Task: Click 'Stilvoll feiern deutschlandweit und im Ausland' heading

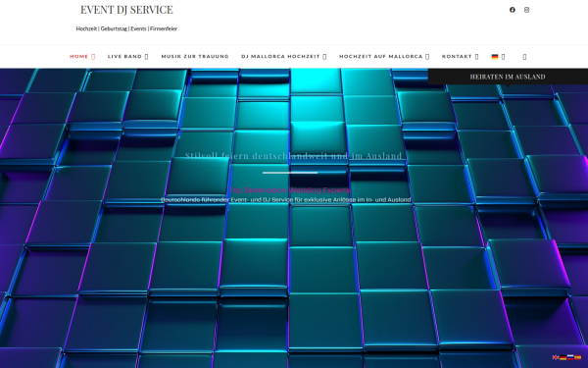Action: pyautogui.click(x=294, y=156)
